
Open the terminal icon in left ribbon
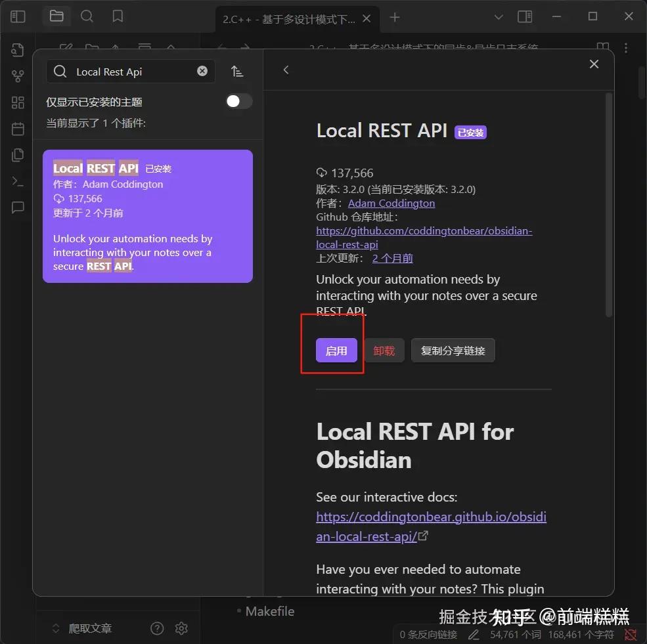coord(18,181)
